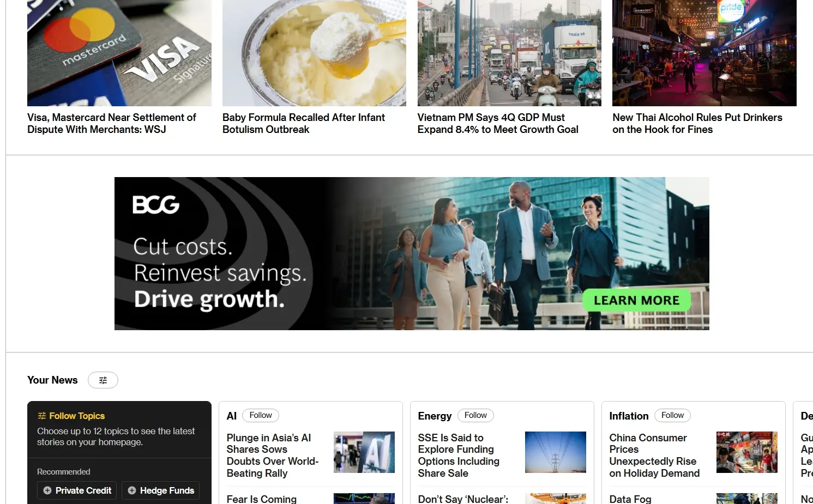Open the Your News customization sliders icon

click(x=103, y=380)
